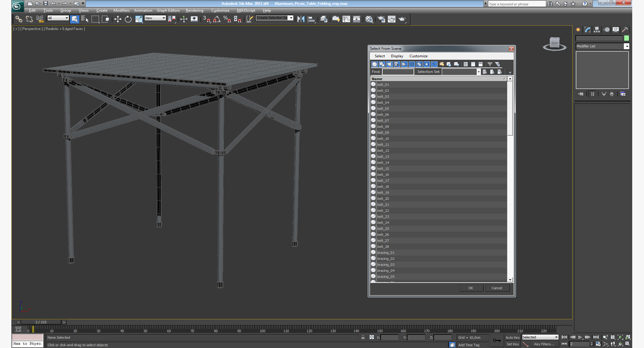Click the object color swatch in command panel
Image resolution: width=644 pixels, height=348 pixels.
(626, 38)
